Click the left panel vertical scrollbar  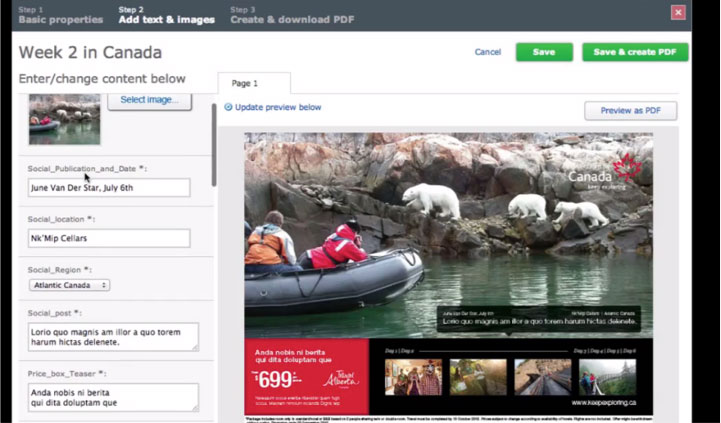(214, 145)
